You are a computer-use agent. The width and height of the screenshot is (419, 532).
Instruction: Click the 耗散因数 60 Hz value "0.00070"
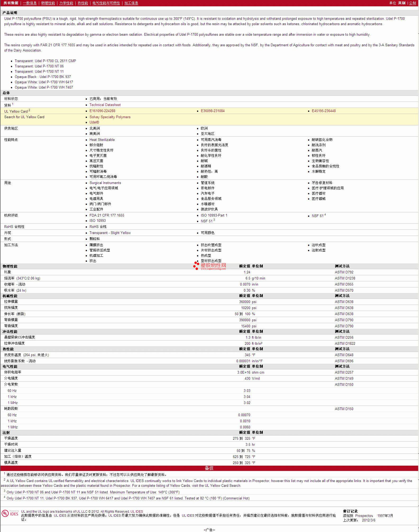[244, 415]
